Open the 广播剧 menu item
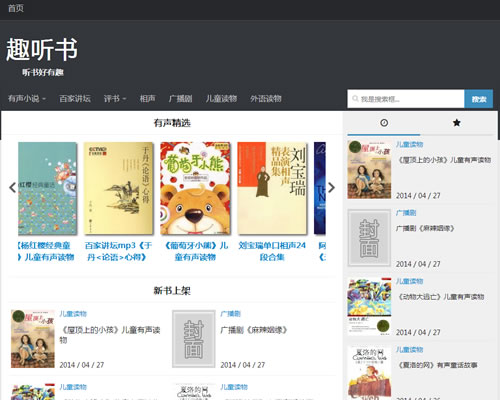The width and height of the screenshot is (500, 400). 180,98
